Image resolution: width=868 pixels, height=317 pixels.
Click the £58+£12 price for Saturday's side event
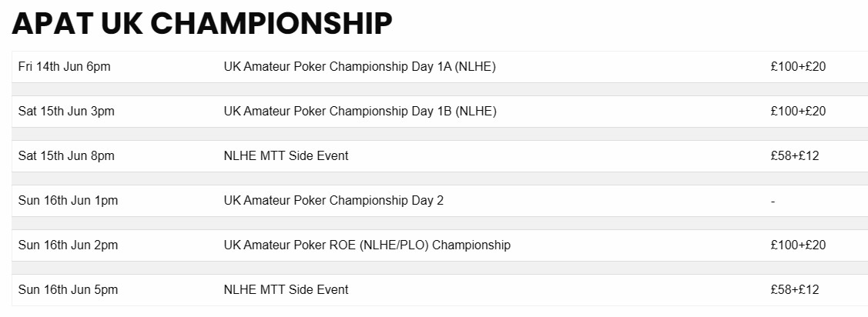[x=794, y=156]
